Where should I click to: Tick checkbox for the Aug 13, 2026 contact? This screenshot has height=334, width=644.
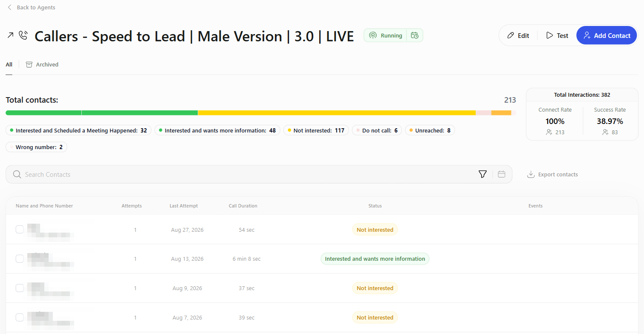(20, 259)
